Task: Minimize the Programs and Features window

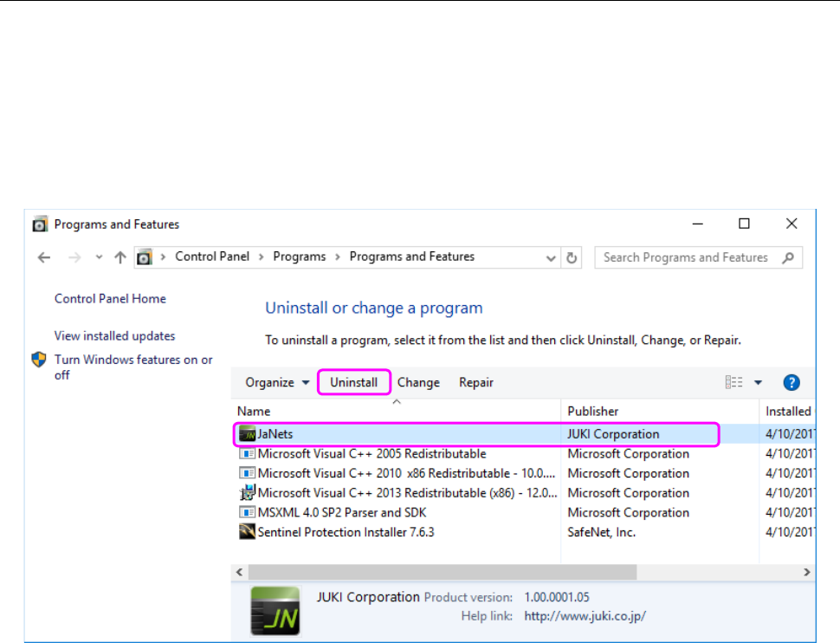Action: [697, 224]
